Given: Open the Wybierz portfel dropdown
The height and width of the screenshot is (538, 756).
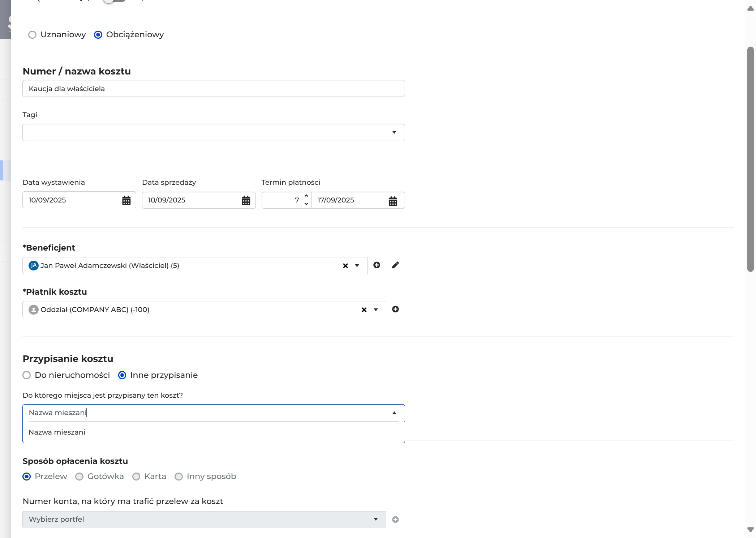Looking at the screenshot, I should 204,520.
